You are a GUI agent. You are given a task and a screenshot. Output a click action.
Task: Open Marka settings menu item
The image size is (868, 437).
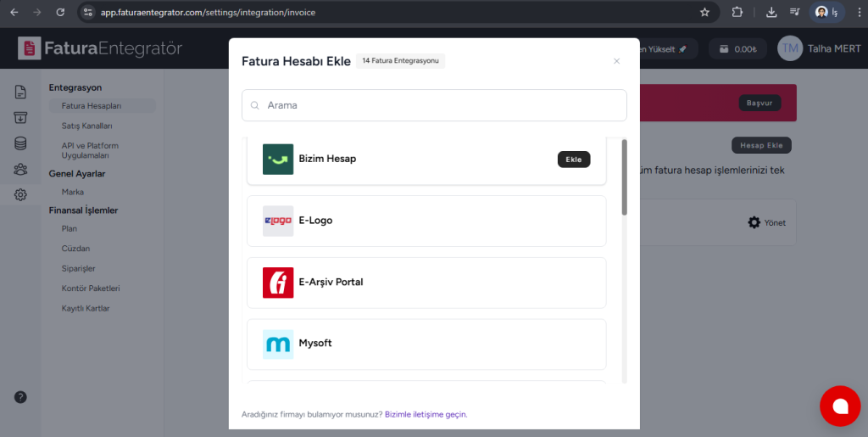[73, 192]
